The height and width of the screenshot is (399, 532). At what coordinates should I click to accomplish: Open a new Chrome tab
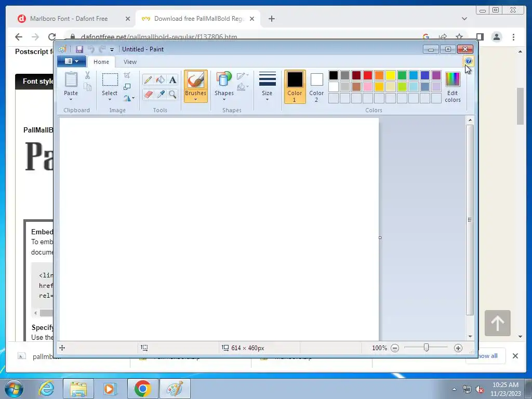point(271,19)
